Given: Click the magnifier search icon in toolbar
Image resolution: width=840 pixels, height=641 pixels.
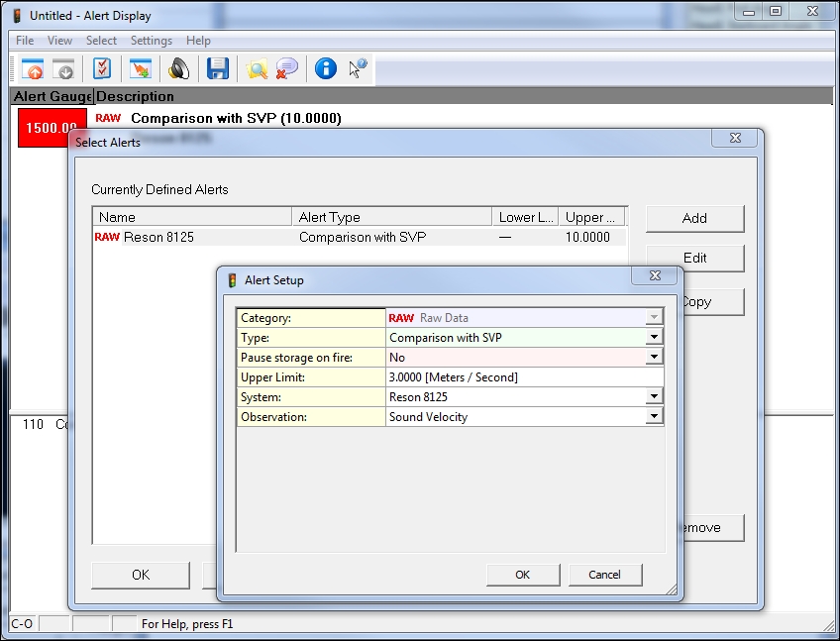Looking at the screenshot, I should (257, 69).
